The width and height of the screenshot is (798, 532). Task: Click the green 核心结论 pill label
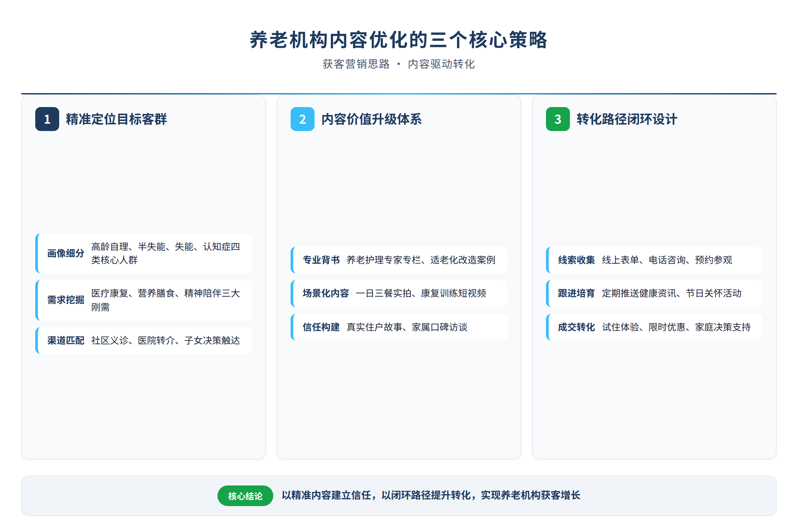(245, 496)
